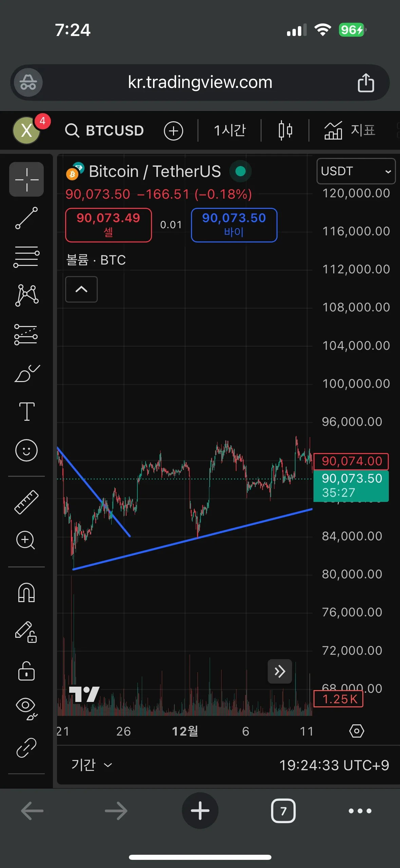Image resolution: width=400 pixels, height=868 pixels.
Task: Select the text annotation tool
Action: pyautogui.click(x=27, y=412)
